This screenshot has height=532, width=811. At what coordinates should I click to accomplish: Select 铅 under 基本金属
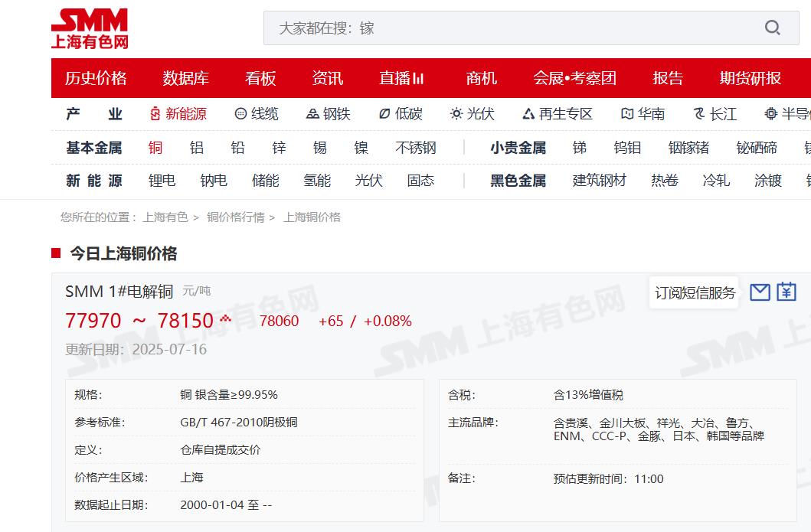point(237,148)
